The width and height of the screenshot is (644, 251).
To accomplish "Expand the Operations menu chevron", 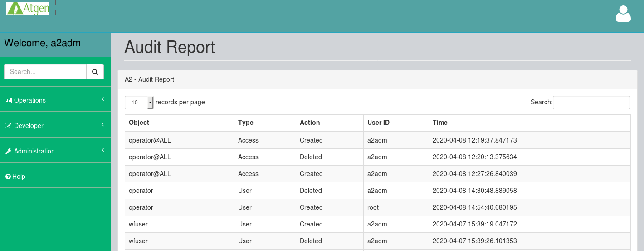I will [x=103, y=99].
